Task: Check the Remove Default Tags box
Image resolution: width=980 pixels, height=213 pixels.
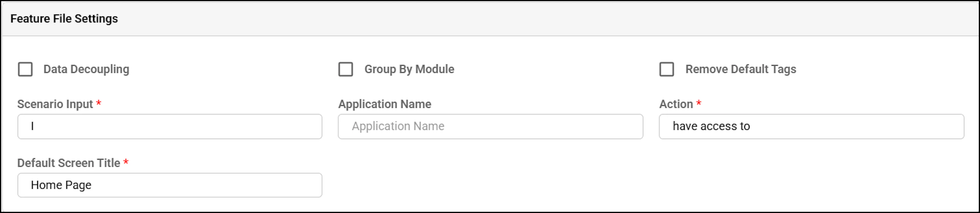Action: [667, 70]
